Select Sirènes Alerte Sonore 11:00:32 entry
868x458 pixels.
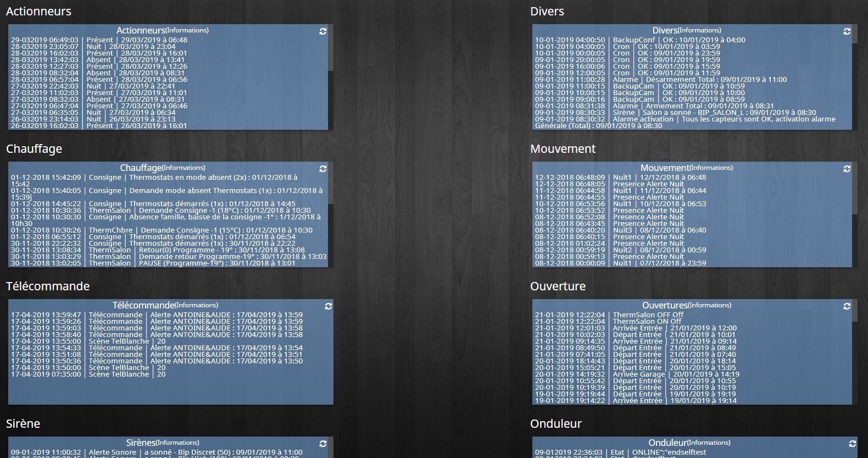(x=157, y=453)
